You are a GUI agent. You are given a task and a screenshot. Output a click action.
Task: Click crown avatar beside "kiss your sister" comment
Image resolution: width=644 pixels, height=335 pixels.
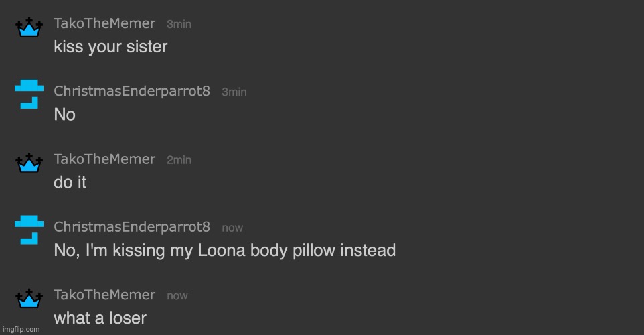(29, 27)
